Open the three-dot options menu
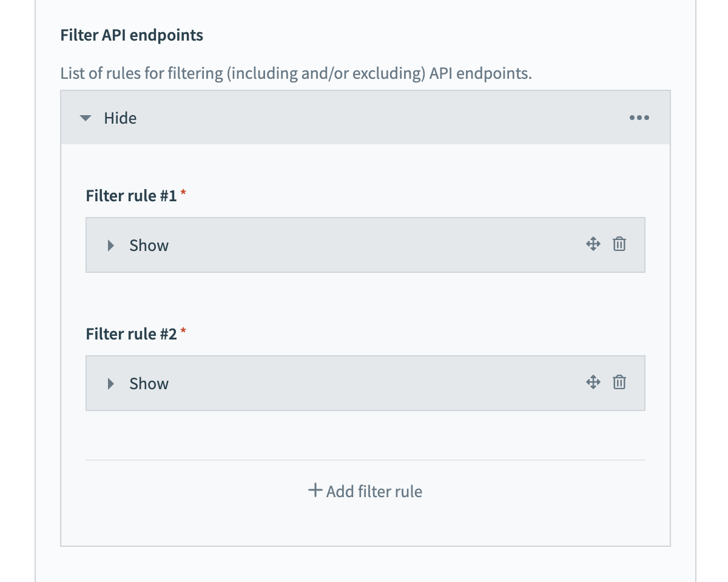 coord(639,118)
